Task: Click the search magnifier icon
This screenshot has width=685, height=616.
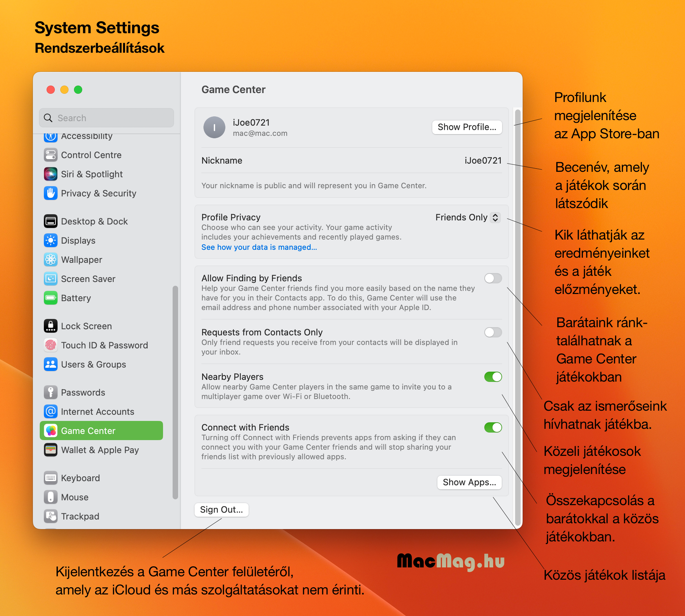Action: (48, 118)
